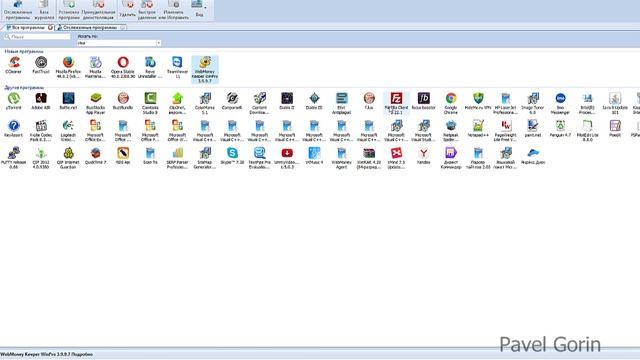Select the focus booster program
640x360 pixels.
pyautogui.click(x=424, y=101)
